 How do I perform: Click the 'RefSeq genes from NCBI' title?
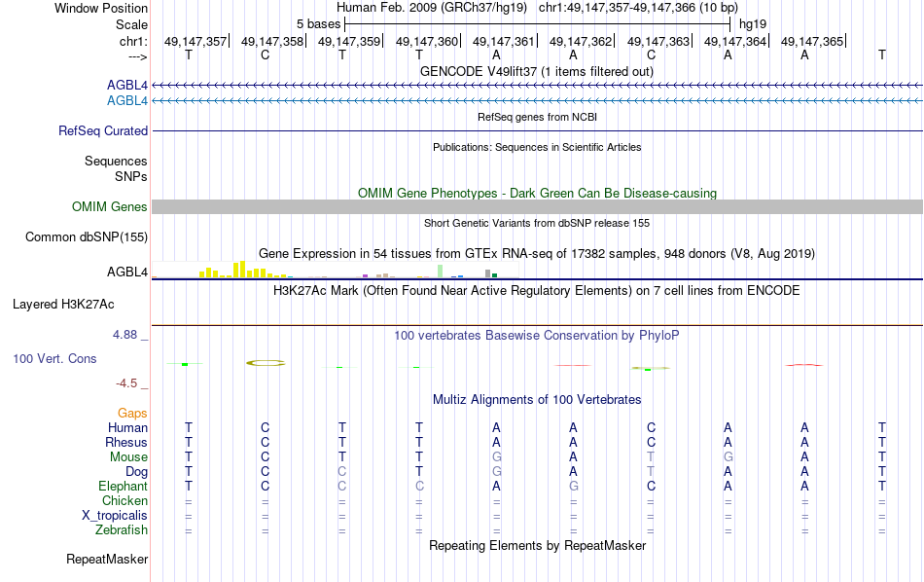(x=537, y=117)
